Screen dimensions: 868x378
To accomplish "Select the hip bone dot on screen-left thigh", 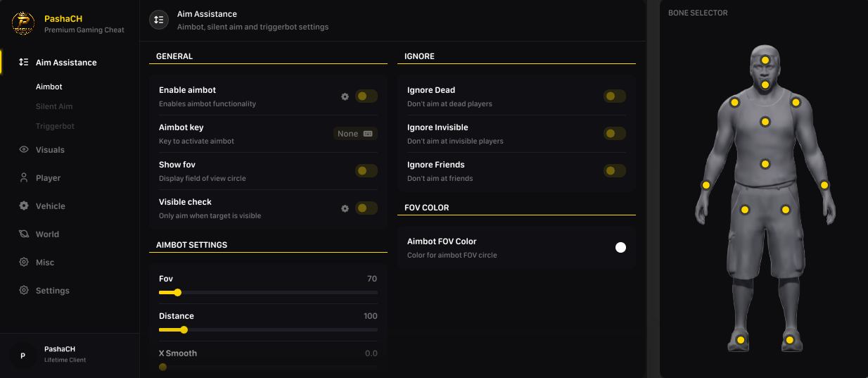I will click(745, 210).
